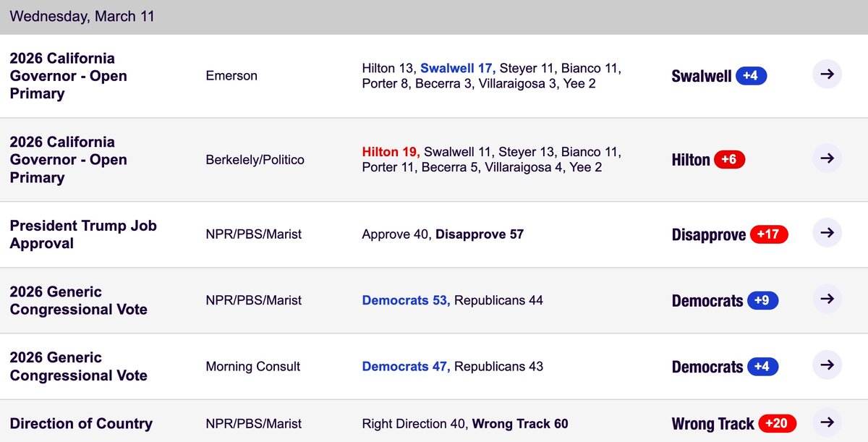
Task: Open Morning Consult Generic Congressional Vote title
Action: coord(78,366)
